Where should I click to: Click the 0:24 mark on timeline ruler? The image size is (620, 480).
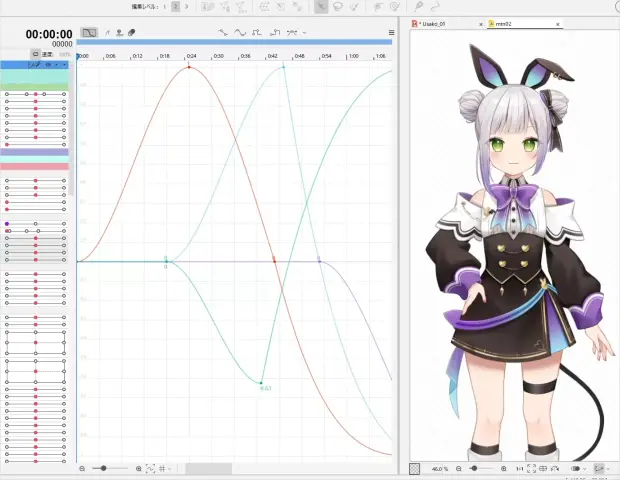191,56
